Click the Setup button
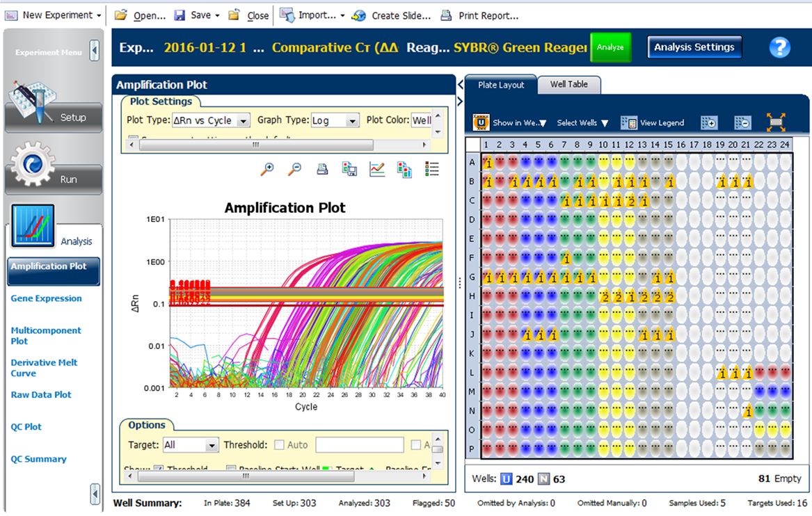812x516 pixels. (x=54, y=118)
